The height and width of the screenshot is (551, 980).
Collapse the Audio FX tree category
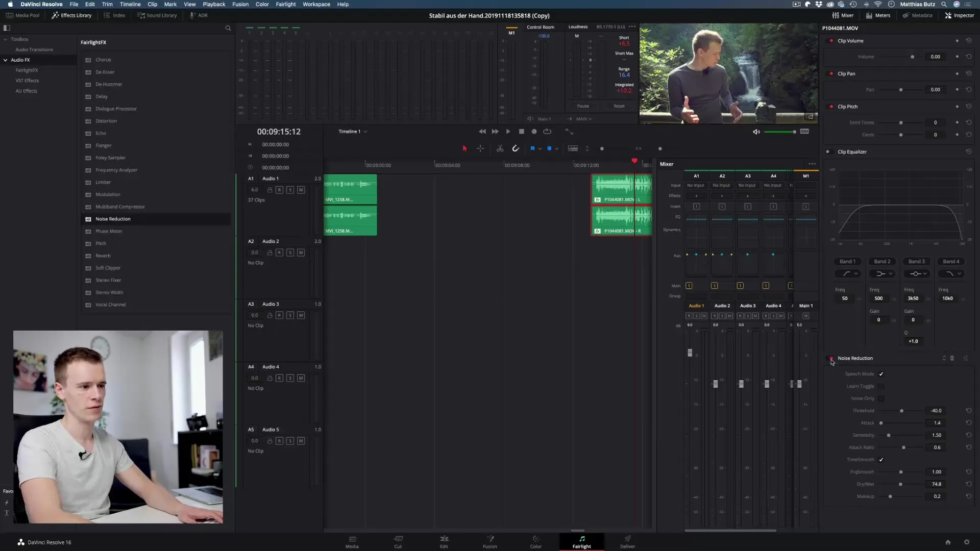click(6, 60)
